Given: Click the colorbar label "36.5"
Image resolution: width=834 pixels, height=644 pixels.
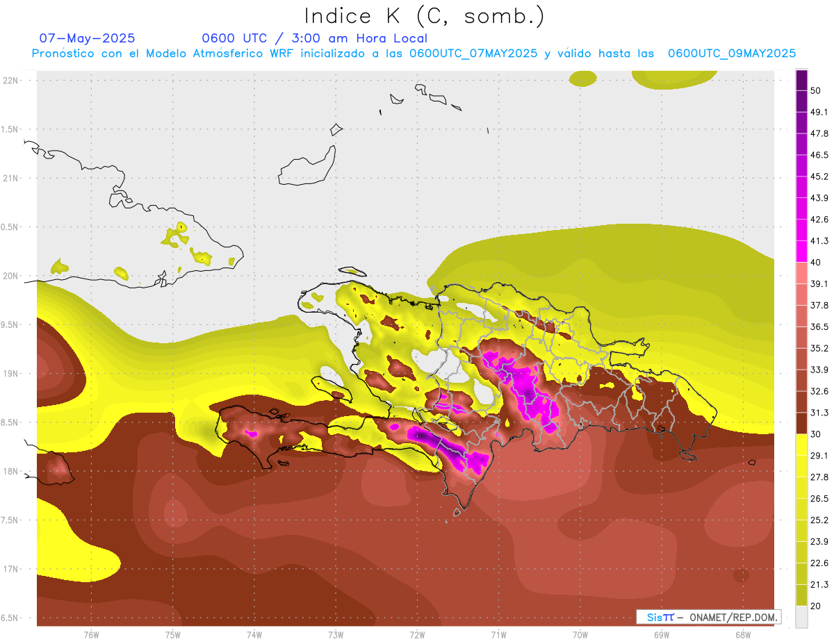Looking at the screenshot, I should 819,327.
